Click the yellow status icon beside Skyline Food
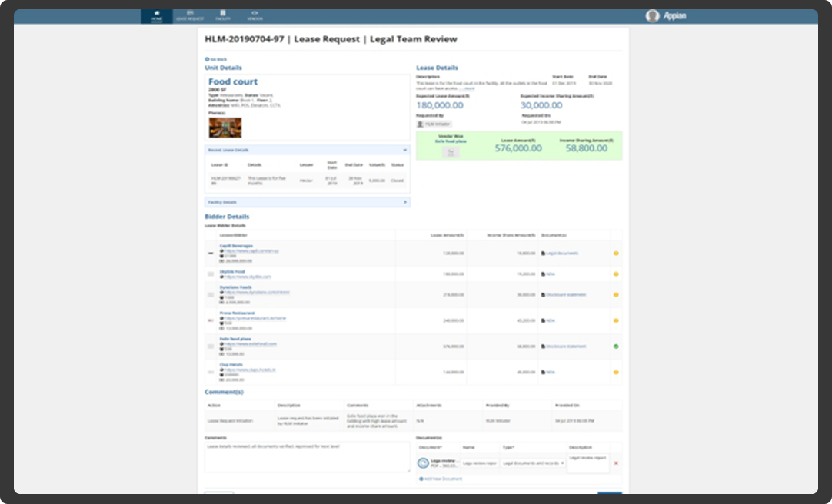Screen dimensions: 832x504 615,274
